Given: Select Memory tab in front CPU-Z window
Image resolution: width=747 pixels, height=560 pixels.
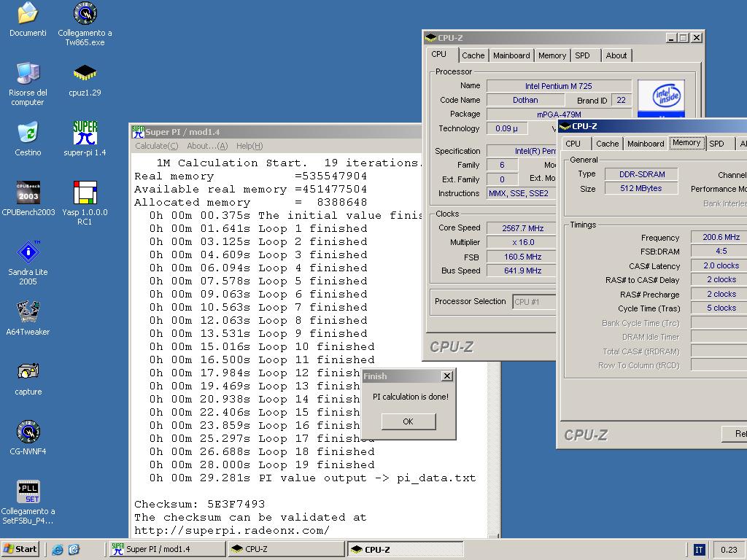Looking at the screenshot, I should (x=686, y=142).
